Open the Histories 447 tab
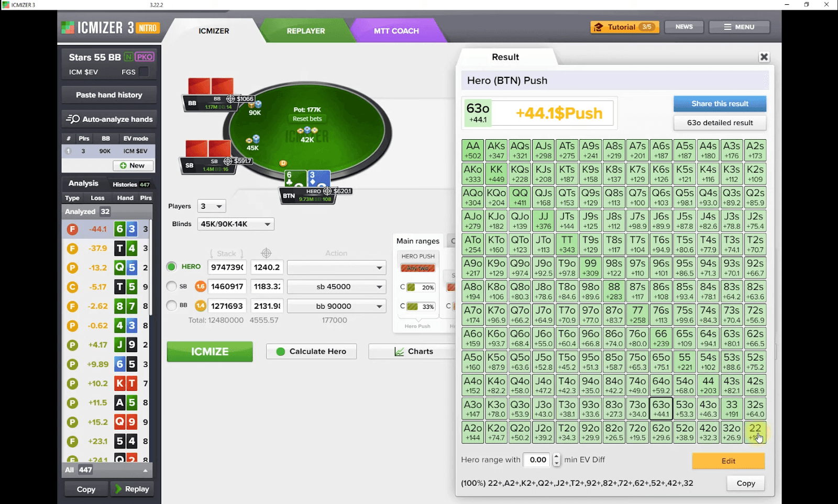This screenshot has height=504, width=838. coord(131,184)
